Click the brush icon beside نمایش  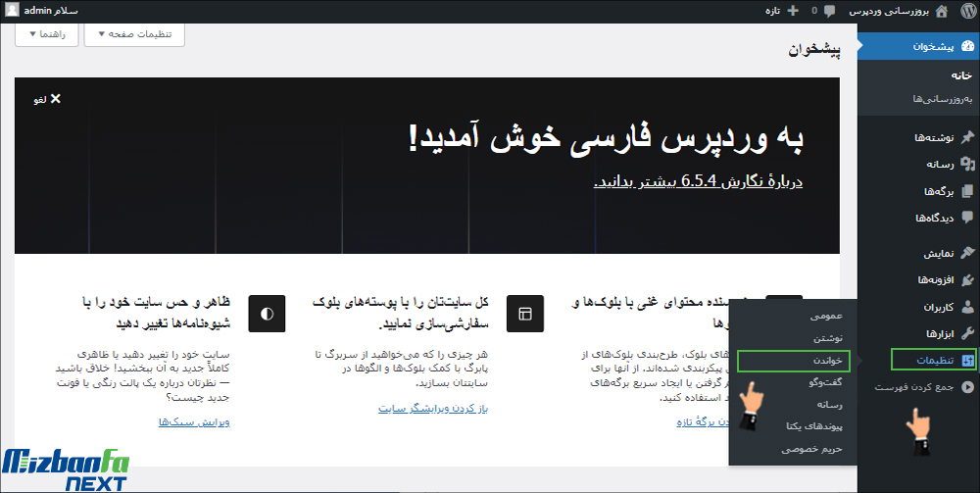tap(967, 253)
